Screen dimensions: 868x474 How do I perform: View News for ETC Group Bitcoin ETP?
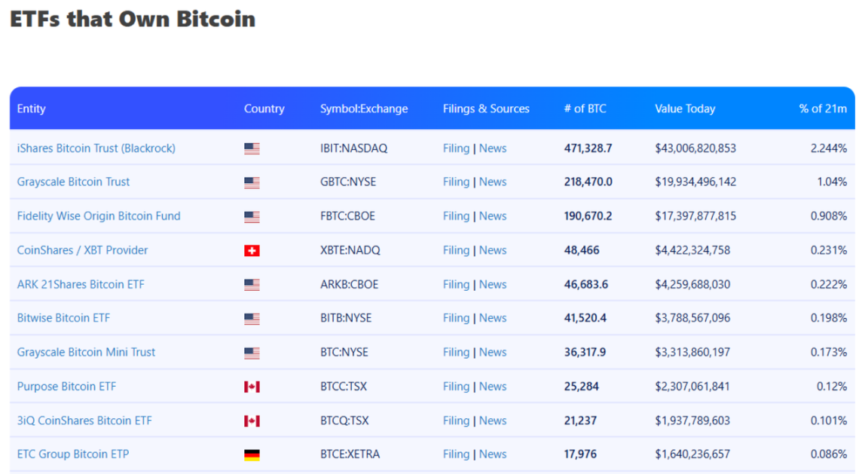point(493,454)
